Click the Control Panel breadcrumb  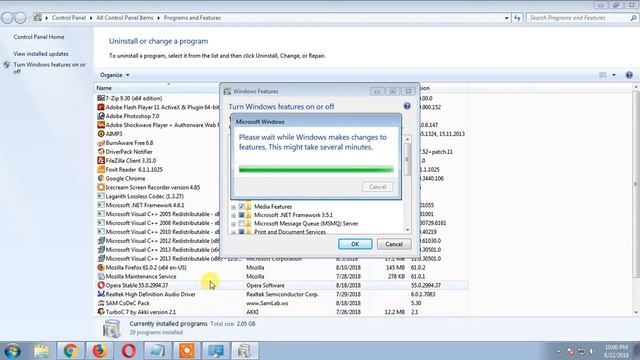point(69,18)
